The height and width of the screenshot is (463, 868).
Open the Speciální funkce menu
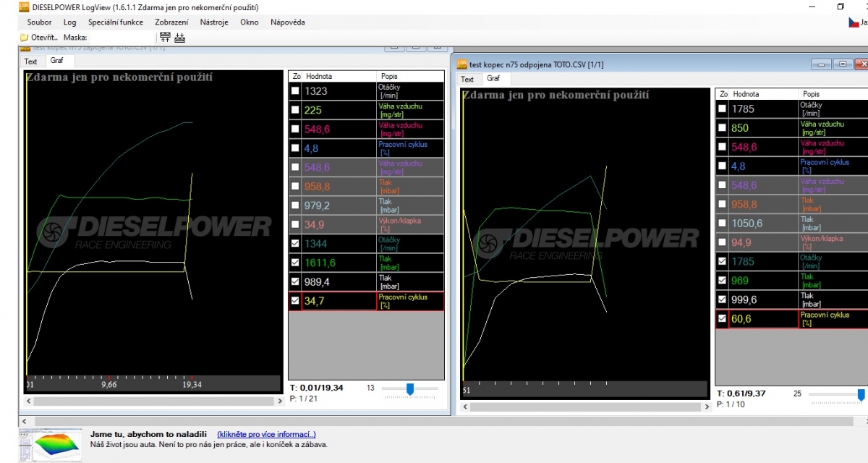coord(116,22)
